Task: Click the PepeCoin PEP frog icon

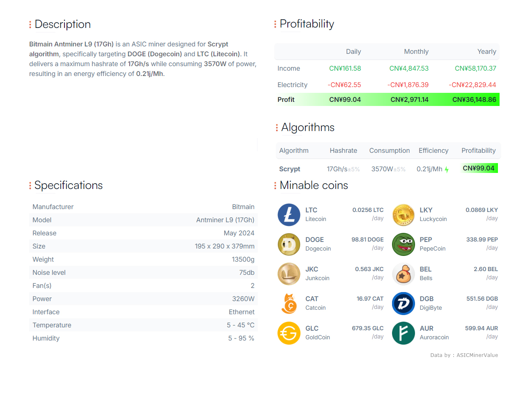Action: point(404,244)
